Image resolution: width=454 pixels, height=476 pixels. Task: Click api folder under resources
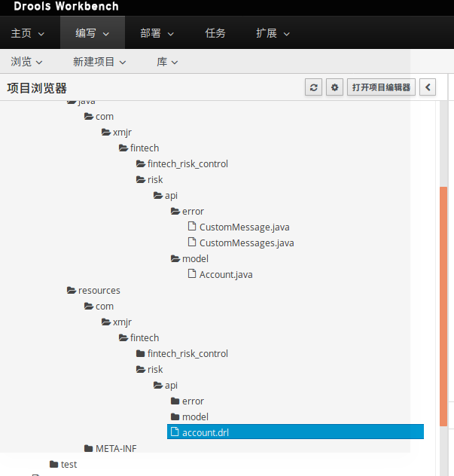(x=166, y=385)
